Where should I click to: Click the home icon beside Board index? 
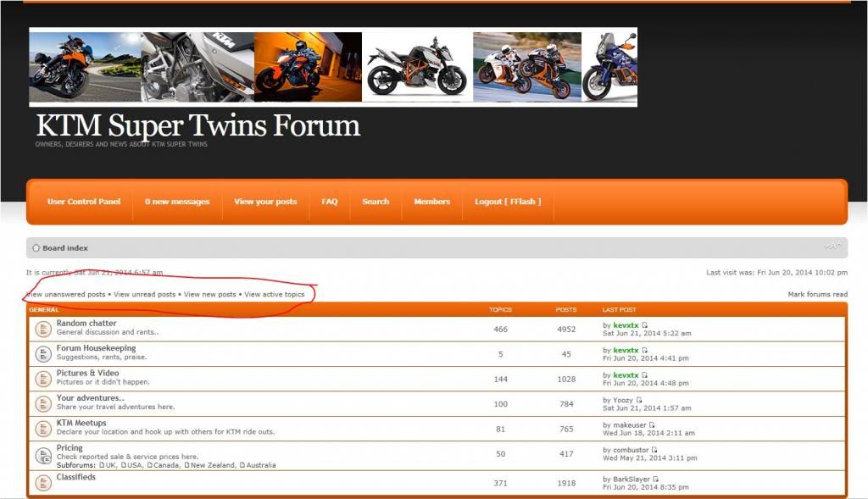pos(36,248)
